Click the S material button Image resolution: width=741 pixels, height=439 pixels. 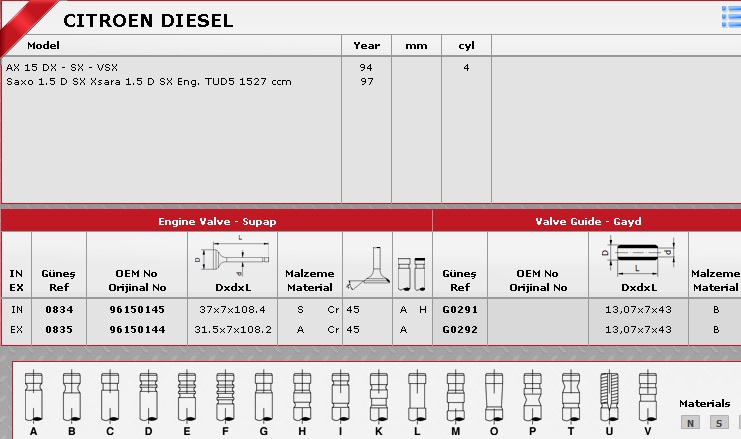[718, 423]
